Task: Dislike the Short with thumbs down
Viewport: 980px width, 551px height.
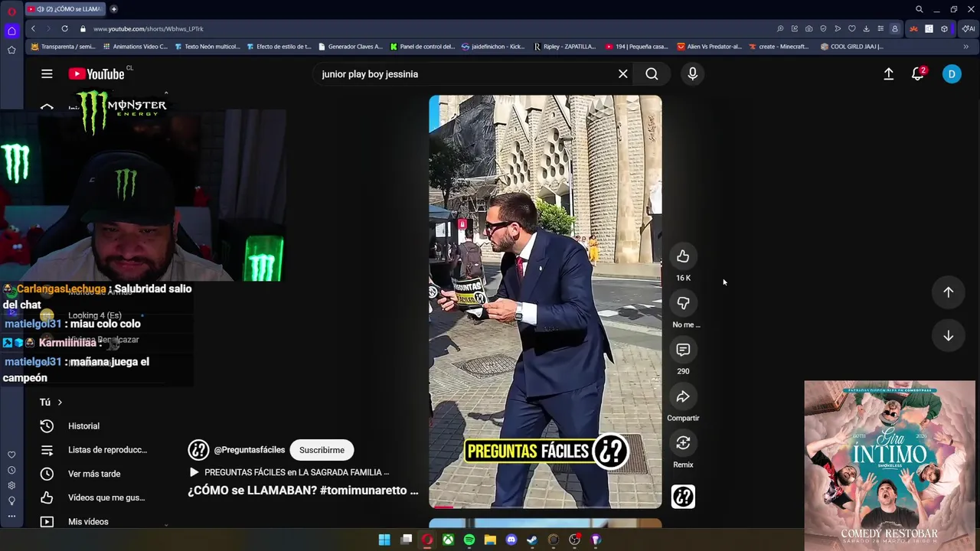Action: tap(683, 303)
